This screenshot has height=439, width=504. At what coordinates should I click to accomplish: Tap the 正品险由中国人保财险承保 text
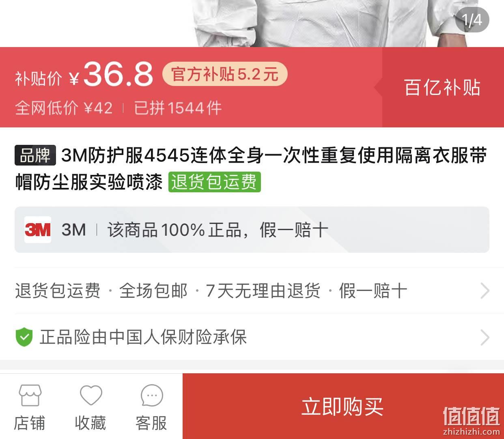143,337
